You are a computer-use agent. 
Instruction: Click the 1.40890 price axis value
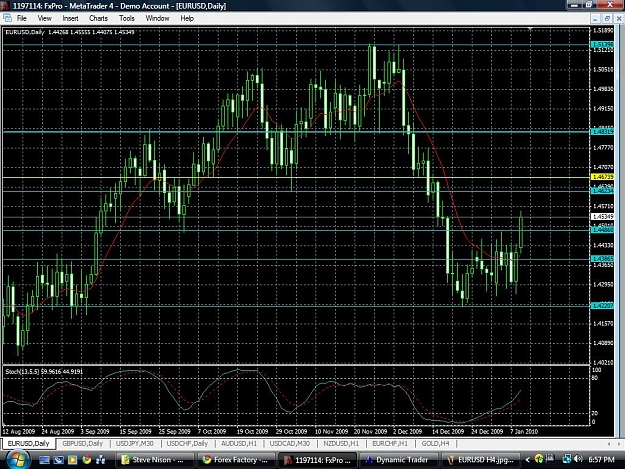tap(603, 343)
